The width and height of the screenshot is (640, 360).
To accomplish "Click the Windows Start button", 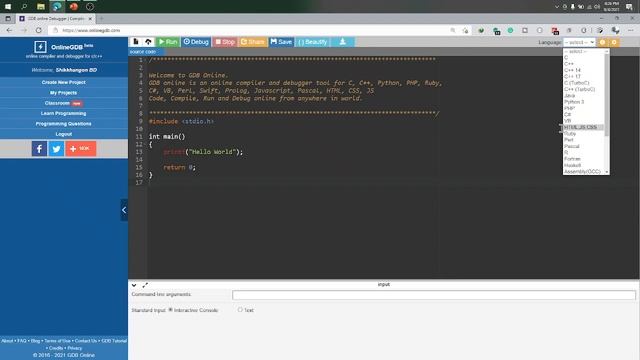I will (x=8, y=7).
